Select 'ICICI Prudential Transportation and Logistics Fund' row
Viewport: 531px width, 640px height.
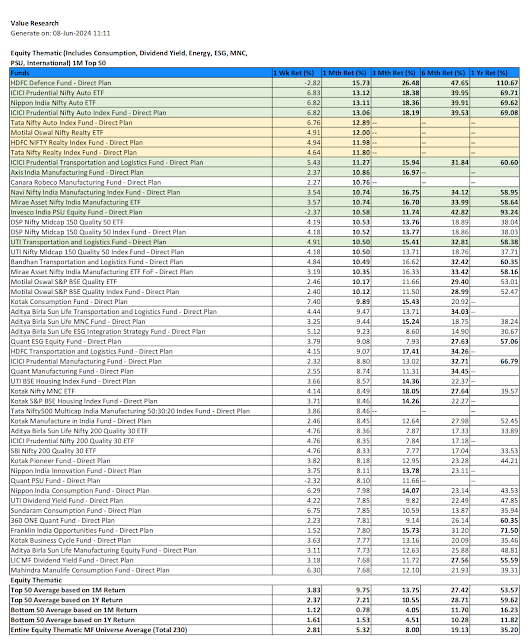[x=264, y=162]
